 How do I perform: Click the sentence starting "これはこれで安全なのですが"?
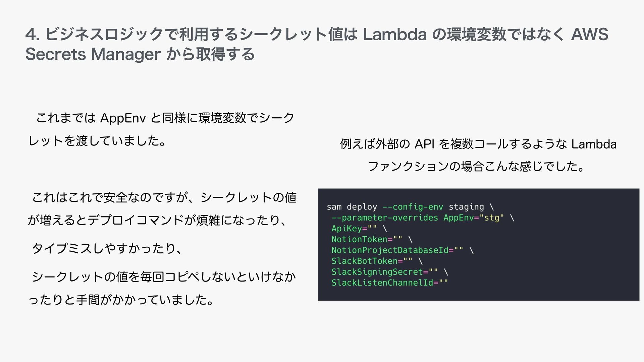[164, 197]
